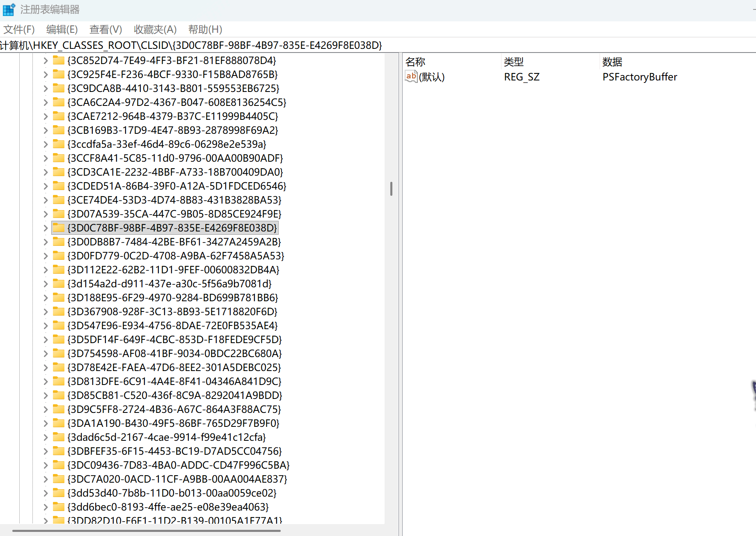Click folder icon of {3CCF8A41-5C85-11d0-9796-00AA00B90ADF}
This screenshot has width=756, height=536.
[x=59, y=158]
